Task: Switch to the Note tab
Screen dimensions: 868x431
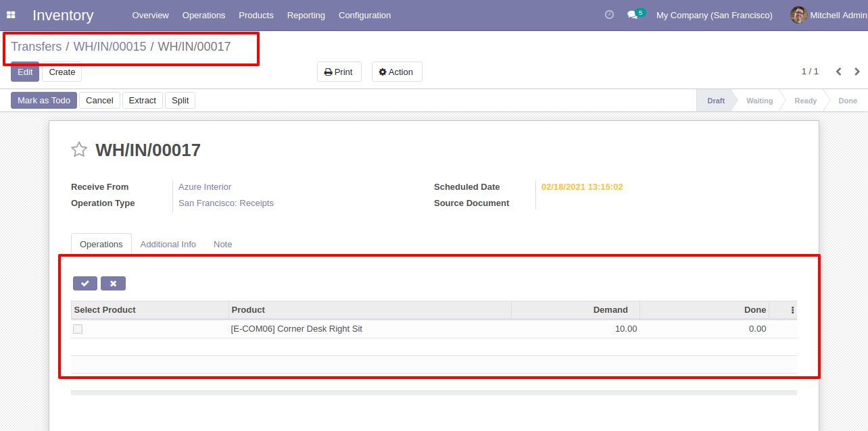Action: pos(223,245)
